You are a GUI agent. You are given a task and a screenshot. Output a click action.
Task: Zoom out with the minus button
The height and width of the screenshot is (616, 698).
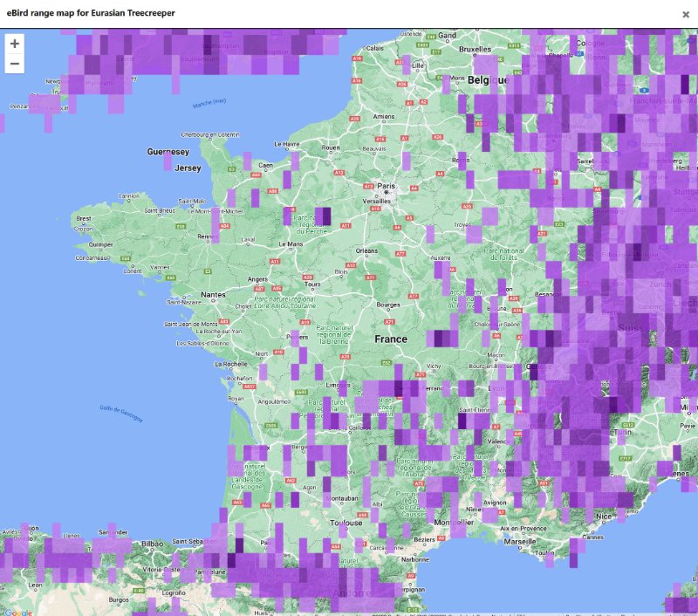15,63
